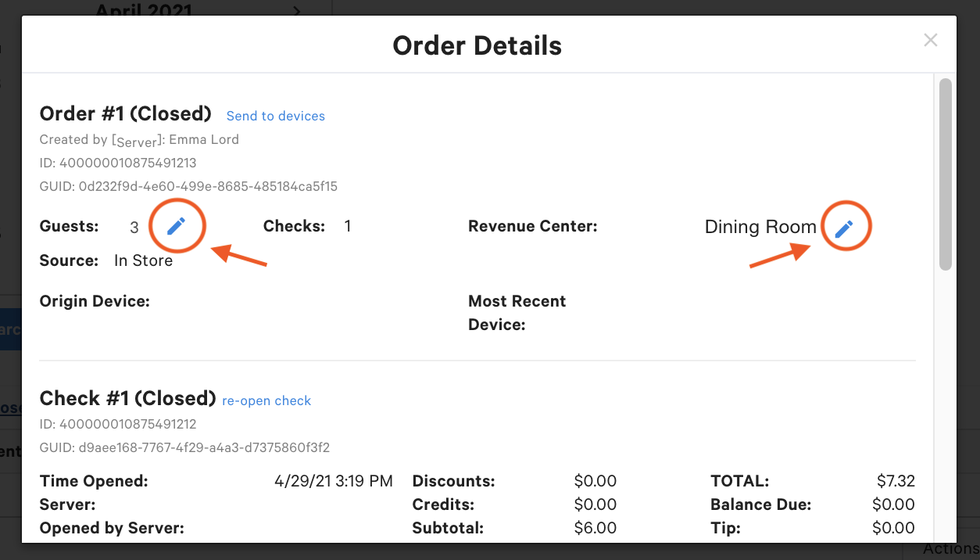This screenshot has height=560, width=980.
Task: Click the Time Opened value 4/29/21 3:19 PM
Action: click(x=333, y=481)
